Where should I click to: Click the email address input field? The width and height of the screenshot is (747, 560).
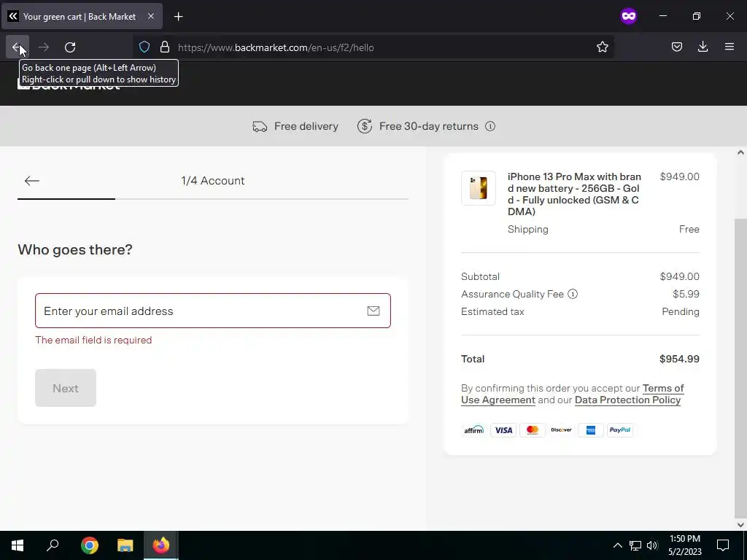tap(213, 311)
